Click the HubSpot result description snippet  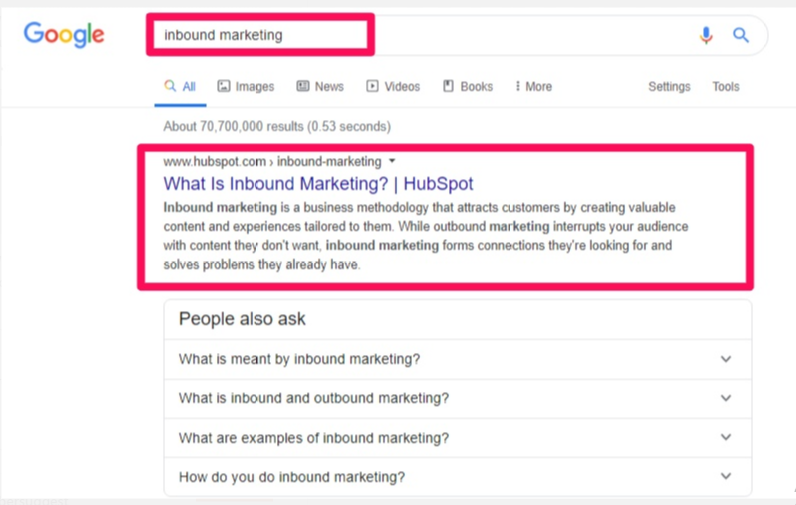coord(425,236)
